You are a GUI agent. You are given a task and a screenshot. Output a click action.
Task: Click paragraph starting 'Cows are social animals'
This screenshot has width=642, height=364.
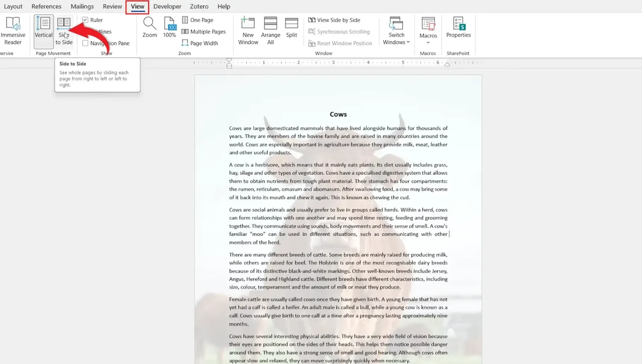tap(338, 226)
